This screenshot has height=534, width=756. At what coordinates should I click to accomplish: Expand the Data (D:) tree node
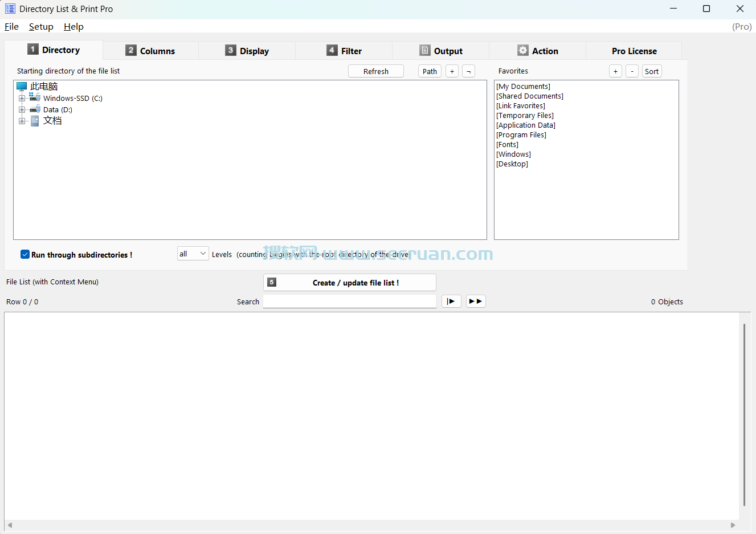[22, 109]
